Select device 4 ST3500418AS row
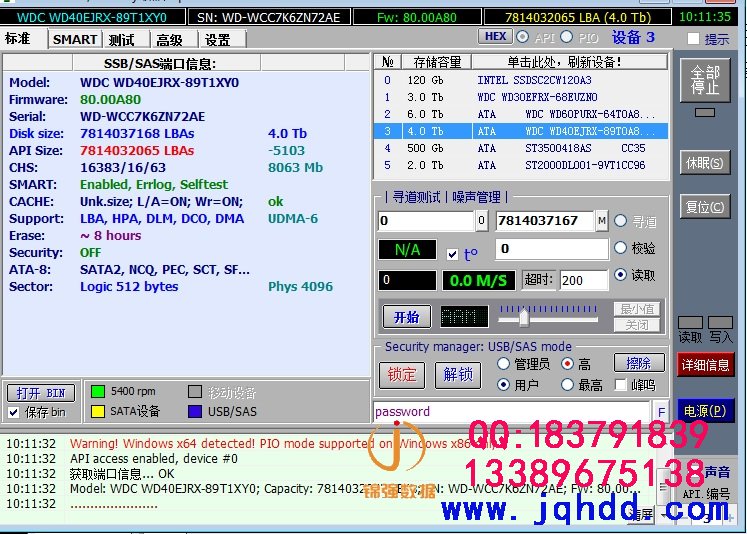Viewport: 747px width, 534px height. coord(521,148)
